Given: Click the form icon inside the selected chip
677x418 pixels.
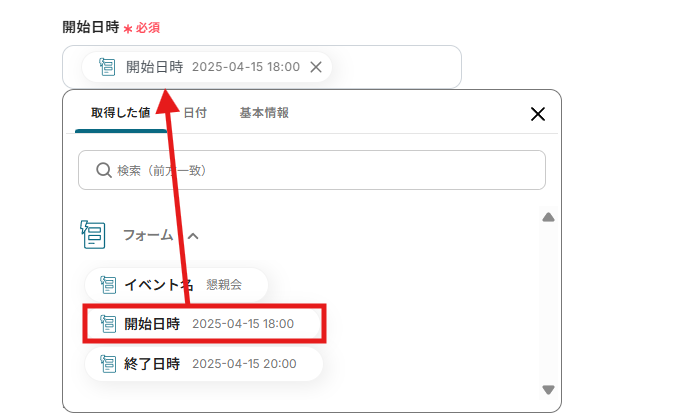Looking at the screenshot, I should 108,67.
